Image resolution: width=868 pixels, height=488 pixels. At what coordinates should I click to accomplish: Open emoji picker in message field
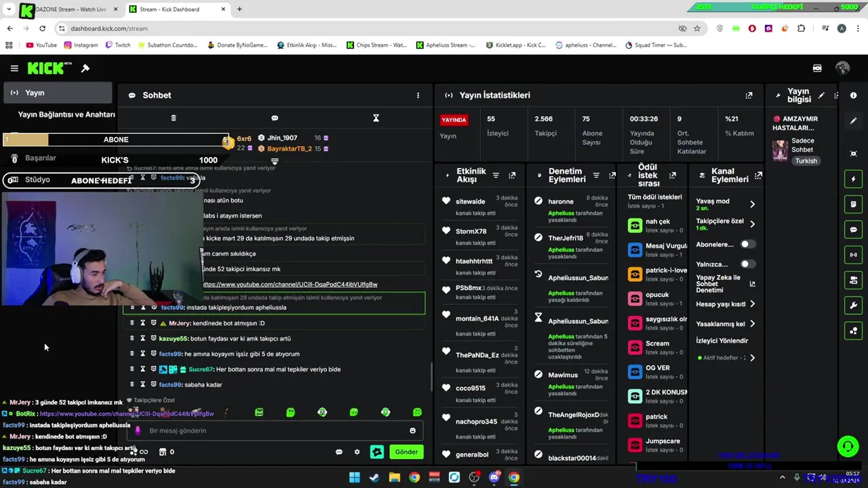point(412,430)
